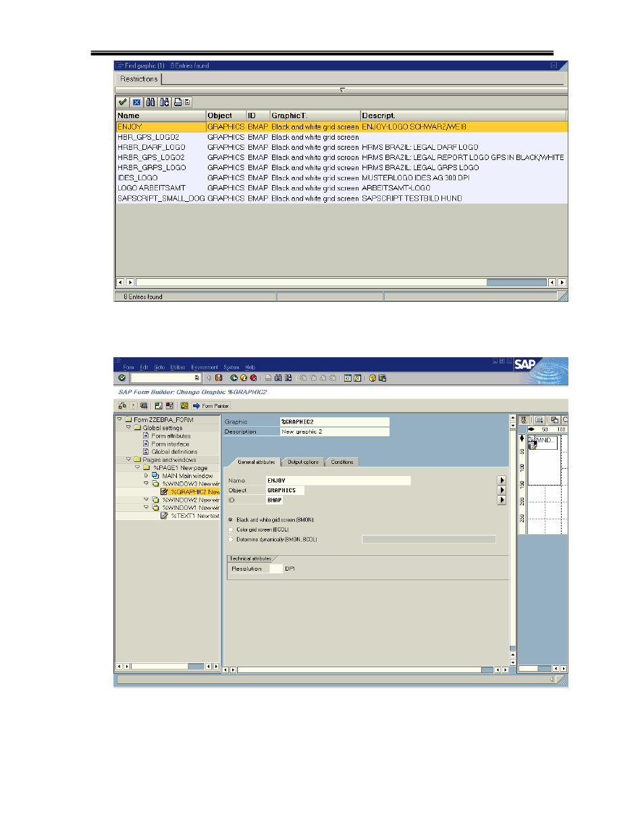Open the Form Painter button

(x=211, y=406)
